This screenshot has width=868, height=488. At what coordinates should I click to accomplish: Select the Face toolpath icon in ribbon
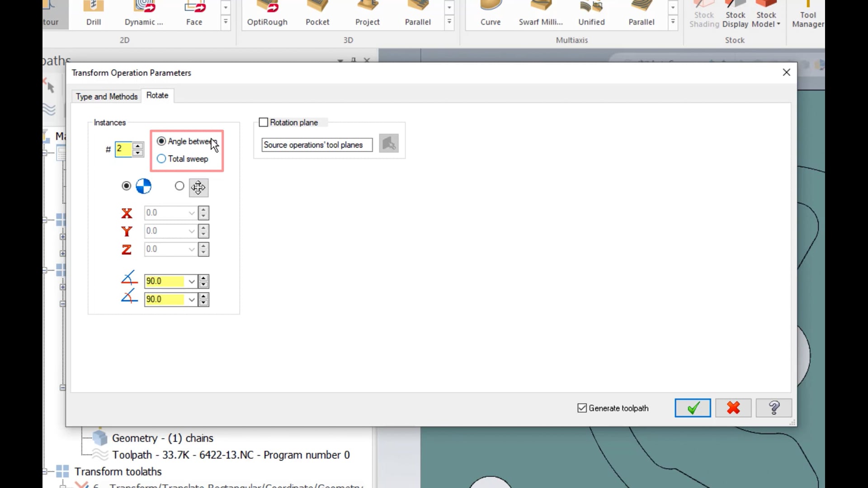click(x=194, y=13)
